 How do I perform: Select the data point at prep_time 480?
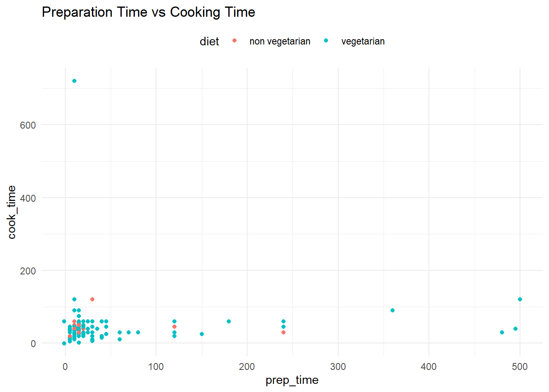(x=502, y=332)
